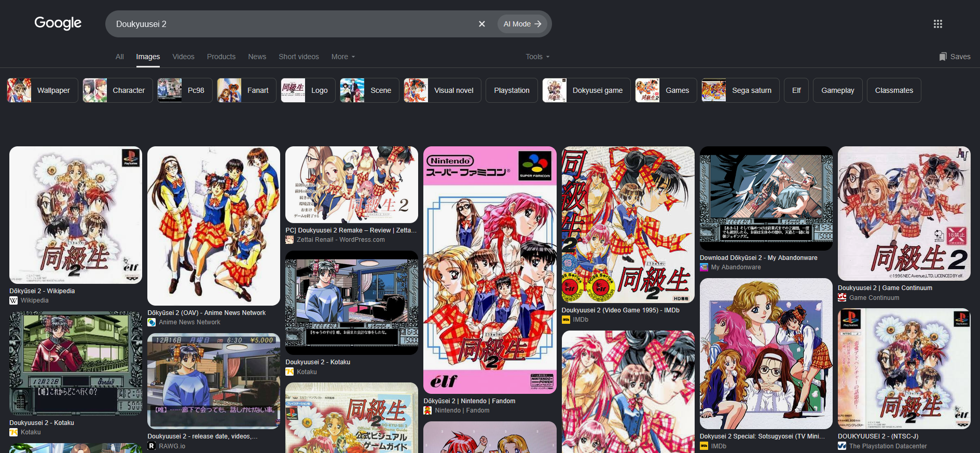Filter images by Wallpaper chip
The width and height of the screenshot is (980, 453).
[x=43, y=90]
